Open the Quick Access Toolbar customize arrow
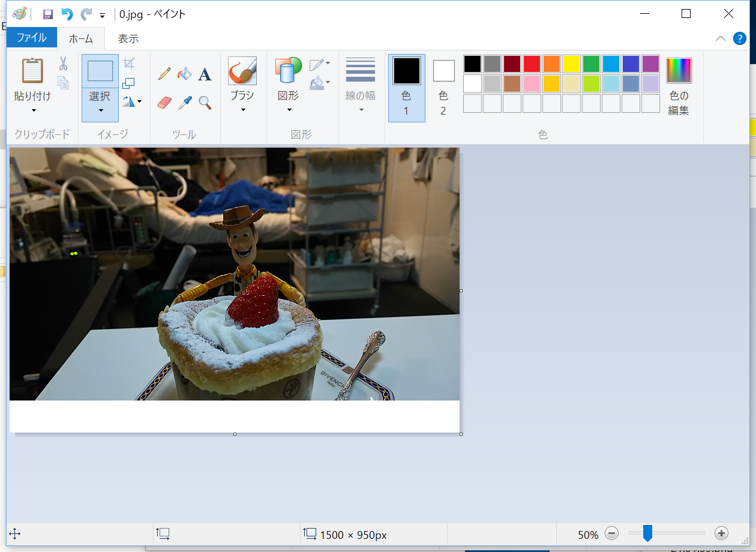 click(x=102, y=16)
